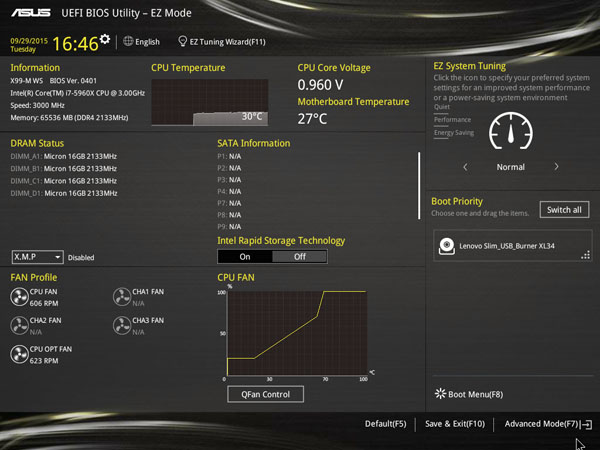This screenshot has width=600, height=450.
Task: Click SATA P9: N/A entry
Action: tap(229, 227)
